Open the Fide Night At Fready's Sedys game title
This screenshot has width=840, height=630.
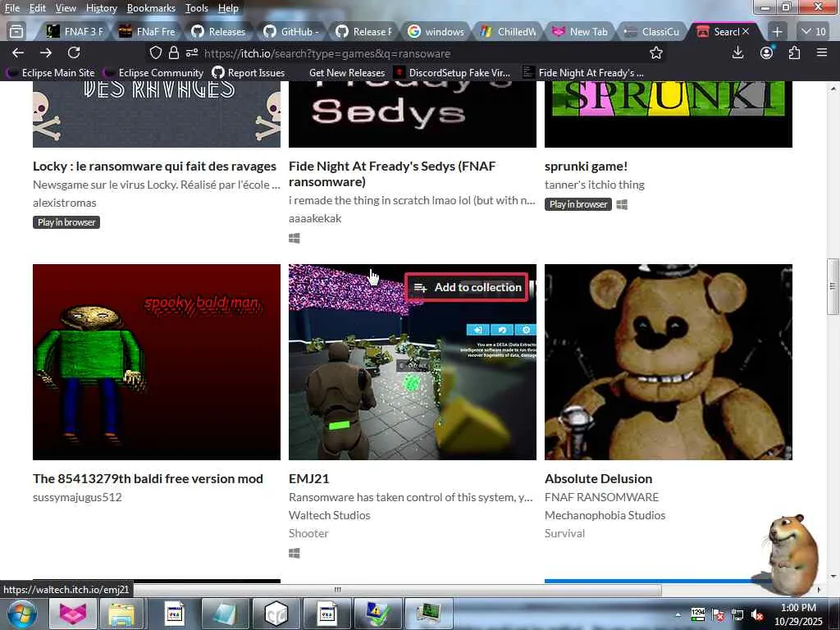392,174
